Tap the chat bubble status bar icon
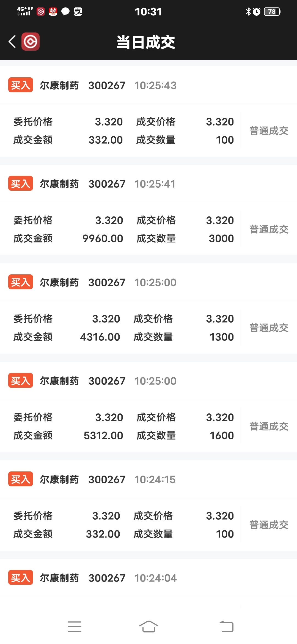This screenshot has width=297, height=644. tap(65, 12)
